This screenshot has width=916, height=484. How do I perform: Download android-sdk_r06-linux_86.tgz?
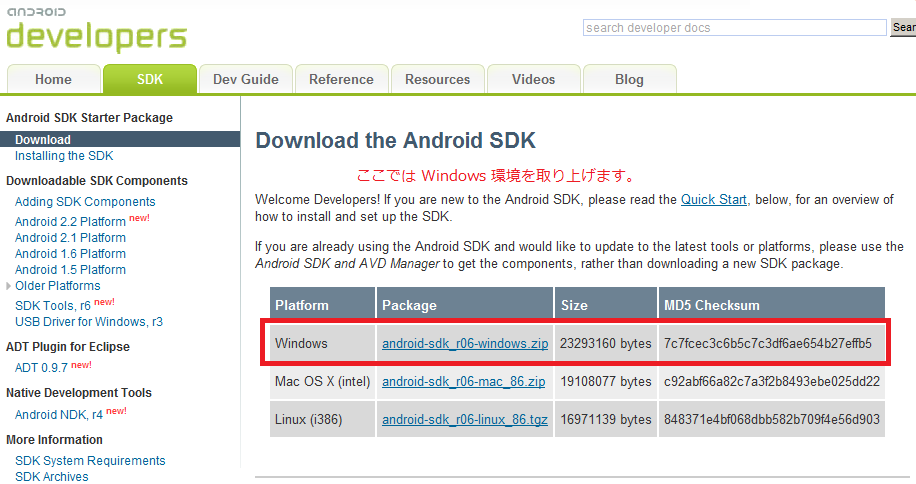[464, 420]
